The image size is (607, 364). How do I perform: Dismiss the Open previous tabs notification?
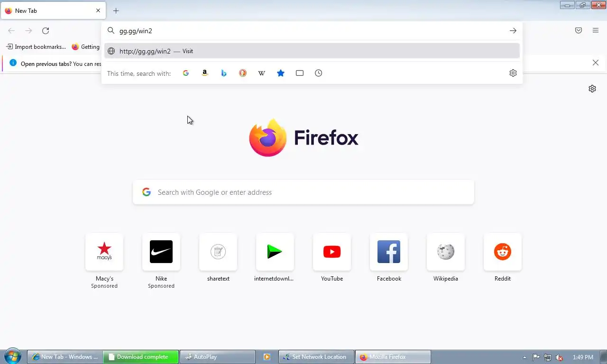596,63
